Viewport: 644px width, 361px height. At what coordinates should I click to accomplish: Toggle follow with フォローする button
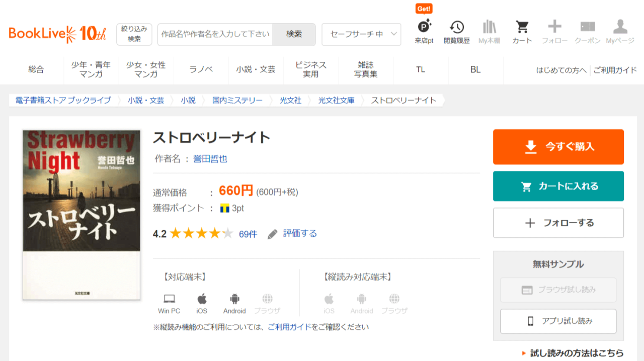pyautogui.click(x=558, y=223)
